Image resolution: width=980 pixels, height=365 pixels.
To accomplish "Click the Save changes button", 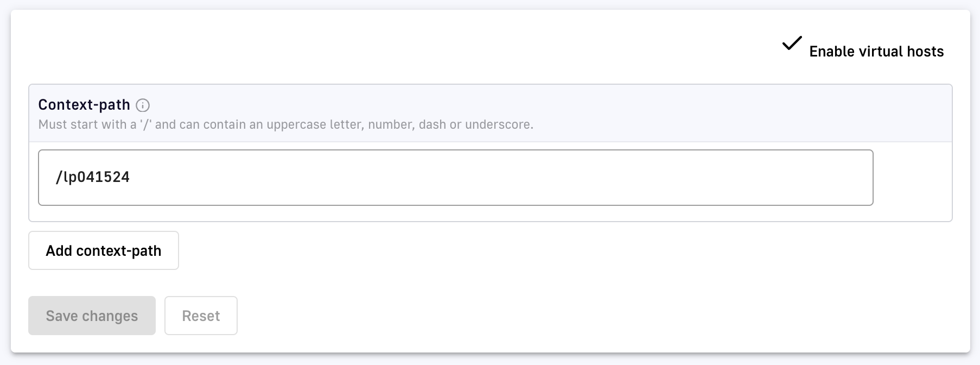I will [92, 316].
